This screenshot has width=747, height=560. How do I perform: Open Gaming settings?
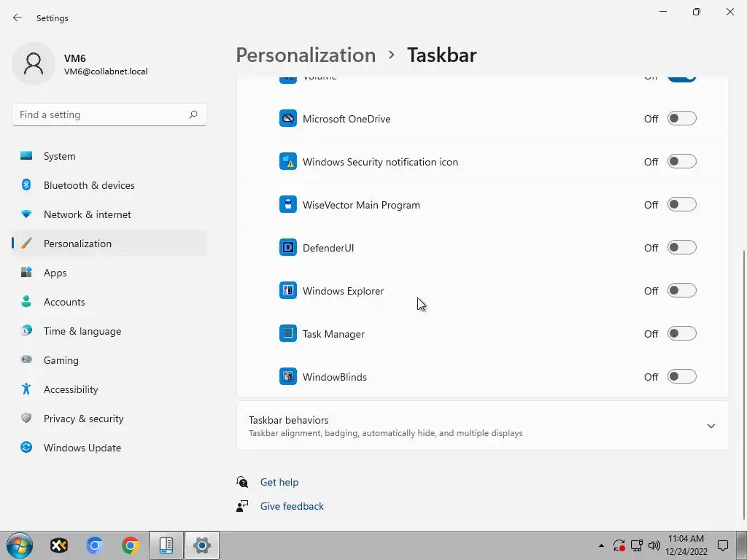coord(109,360)
